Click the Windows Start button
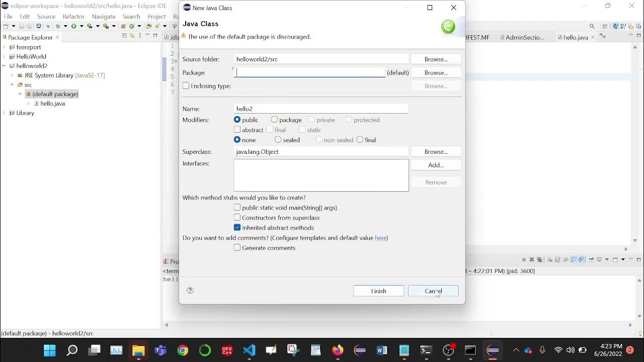This screenshot has width=644, height=362. [50, 350]
